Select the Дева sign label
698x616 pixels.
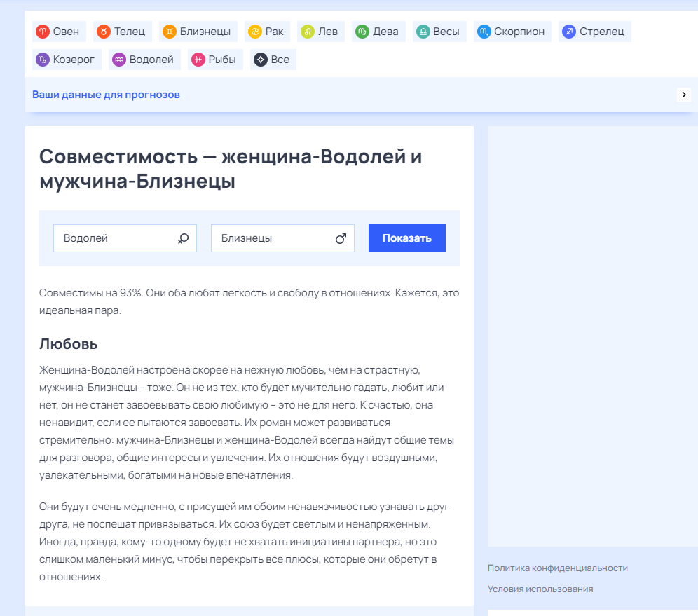click(385, 32)
